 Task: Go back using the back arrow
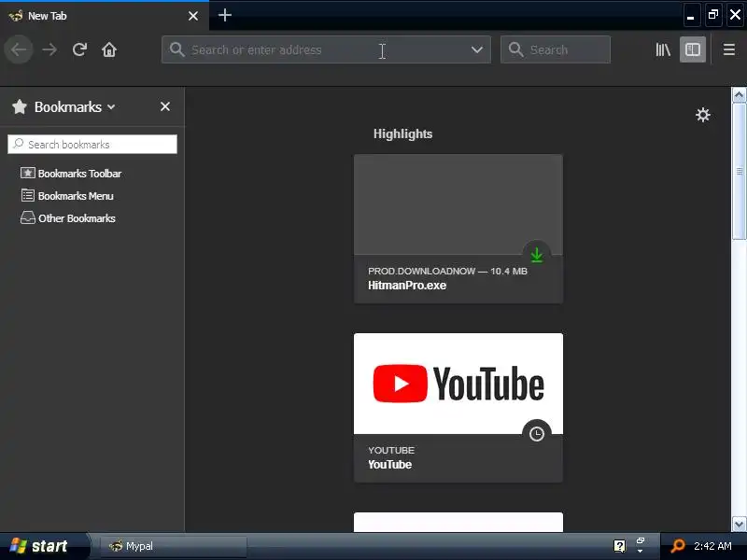[19, 49]
